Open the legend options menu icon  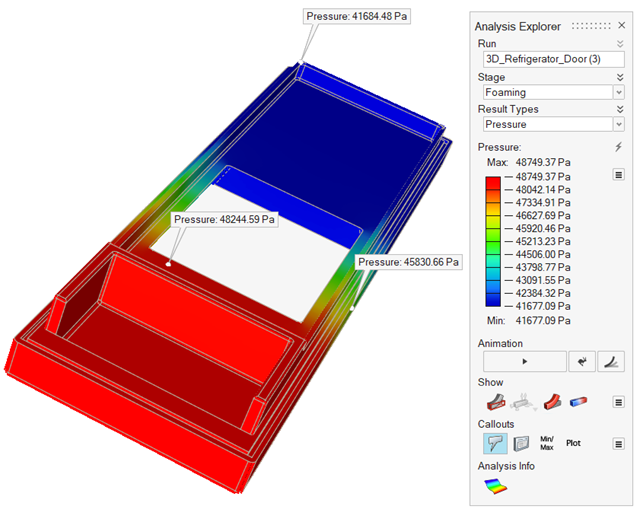click(618, 175)
